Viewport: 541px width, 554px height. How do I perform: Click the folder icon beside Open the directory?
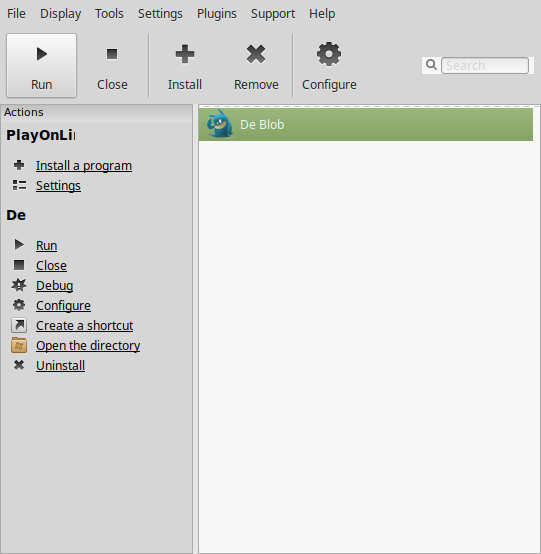tap(19, 345)
